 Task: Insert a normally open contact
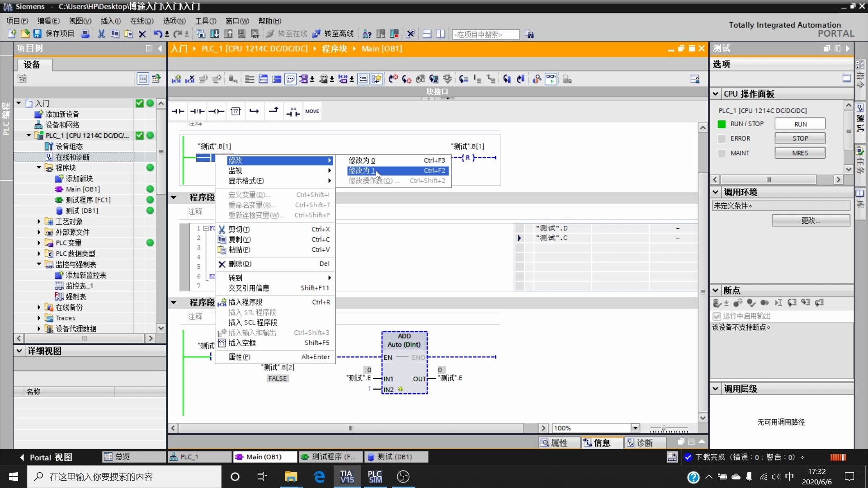[x=178, y=111]
